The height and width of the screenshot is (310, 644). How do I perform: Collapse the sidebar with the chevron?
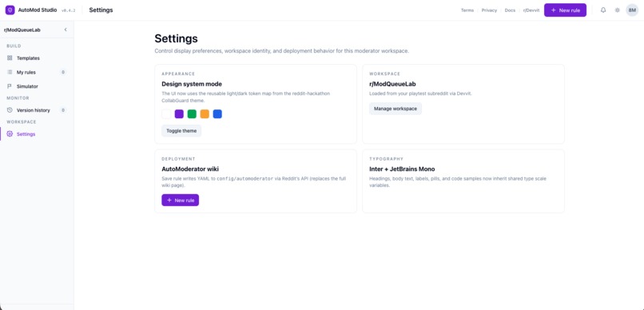pos(66,30)
